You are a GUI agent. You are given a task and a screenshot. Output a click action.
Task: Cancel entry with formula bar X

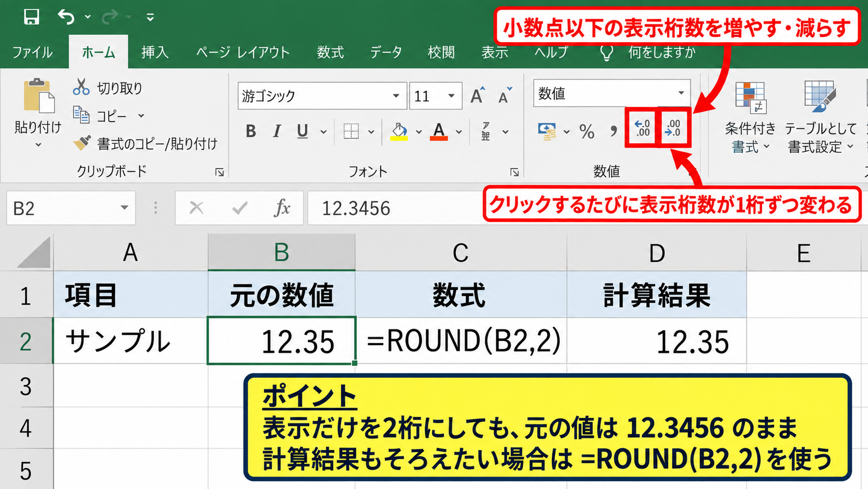(x=197, y=208)
